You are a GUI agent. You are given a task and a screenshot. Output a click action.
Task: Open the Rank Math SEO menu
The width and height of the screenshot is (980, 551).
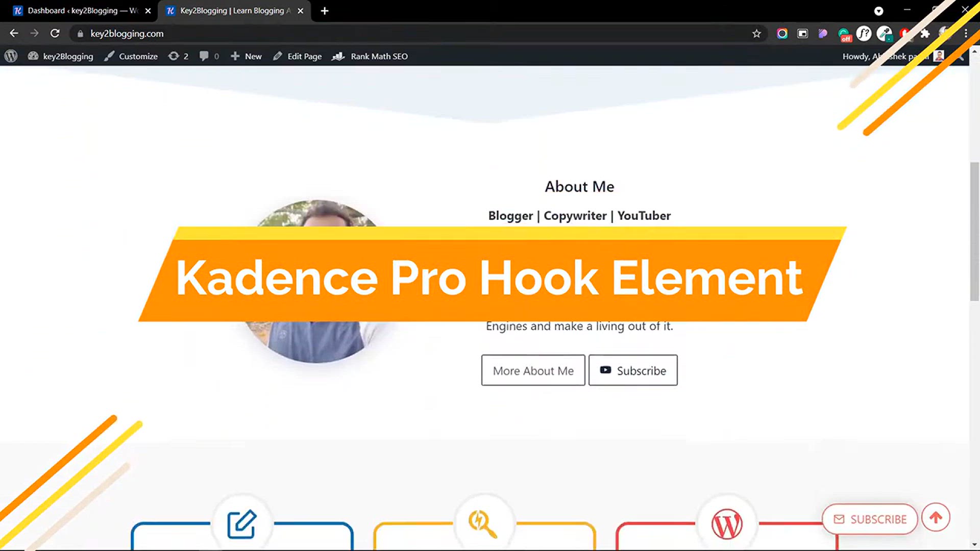coord(370,56)
